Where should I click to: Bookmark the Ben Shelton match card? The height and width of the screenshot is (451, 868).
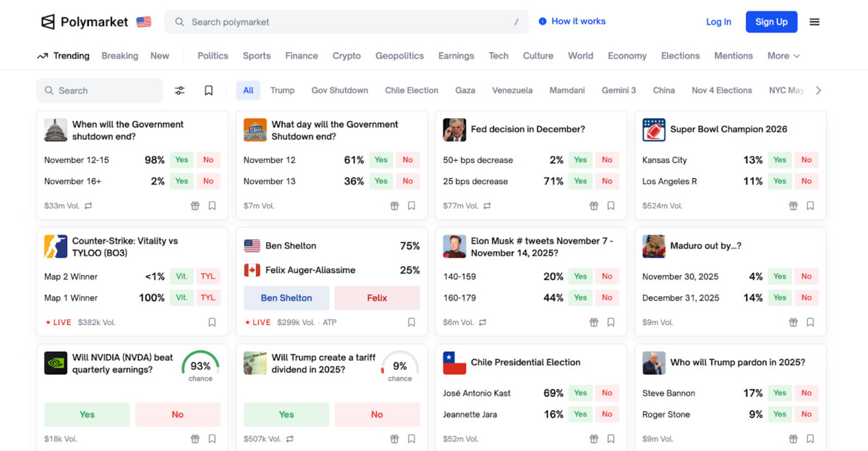coord(412,322)
